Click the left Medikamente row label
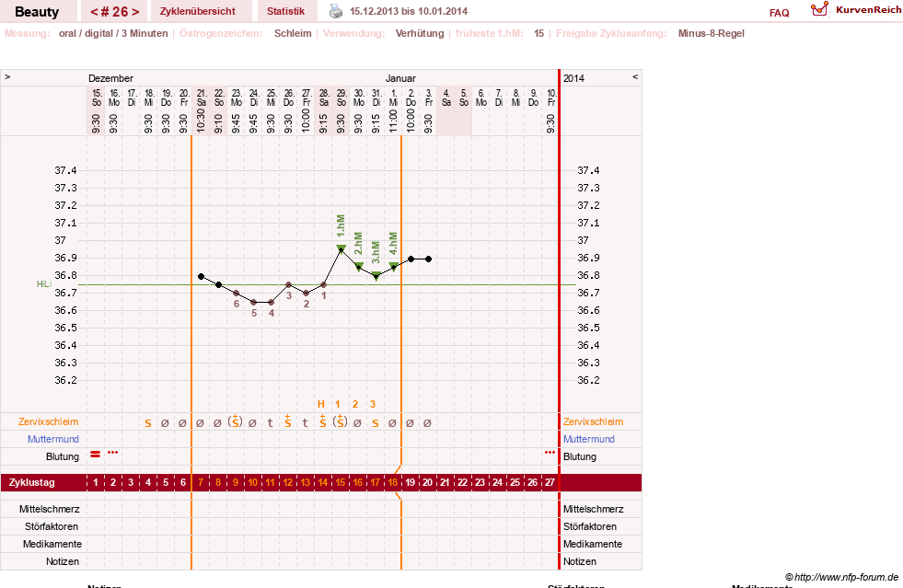Screen dimensions: 903x588 click(x=52, y=544)
